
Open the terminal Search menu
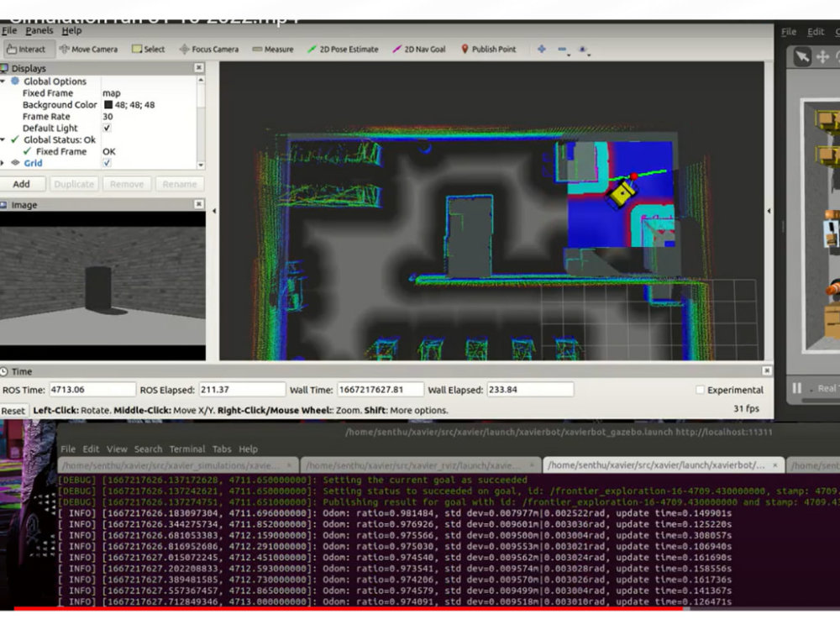(x=148, y=449)
